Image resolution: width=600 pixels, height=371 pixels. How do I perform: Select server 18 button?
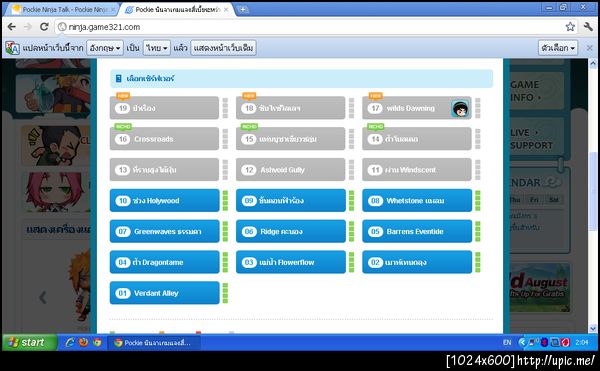tap(290, 108)
